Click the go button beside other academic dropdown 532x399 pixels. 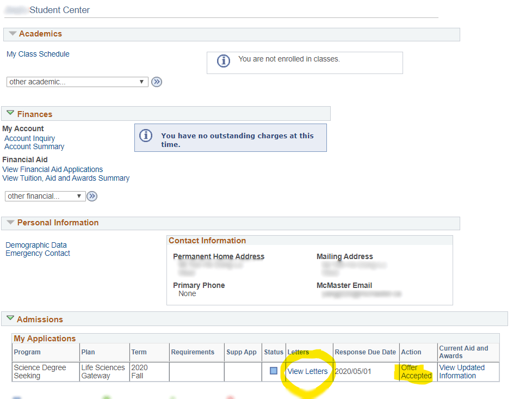click(x=157, y=82)
